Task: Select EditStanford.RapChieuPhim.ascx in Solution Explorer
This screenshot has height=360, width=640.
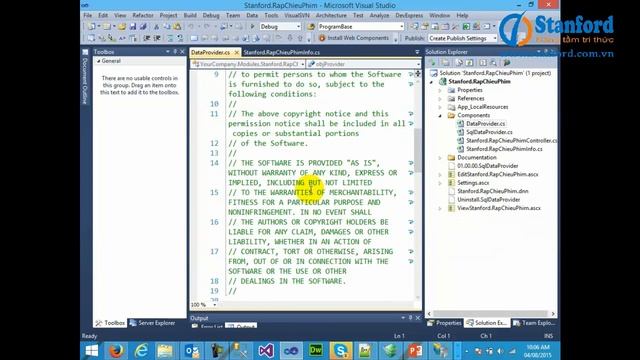Action: (x=498, y=174)
